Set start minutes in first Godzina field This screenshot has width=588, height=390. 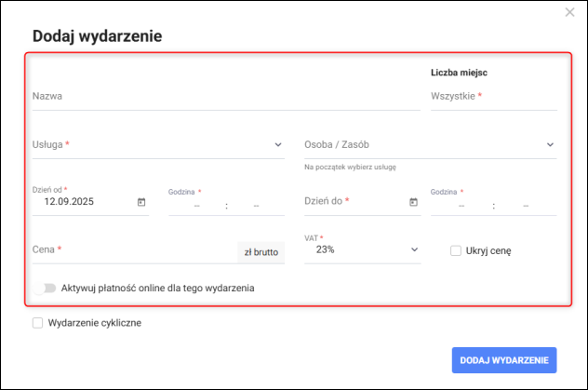tap(255, 205)
